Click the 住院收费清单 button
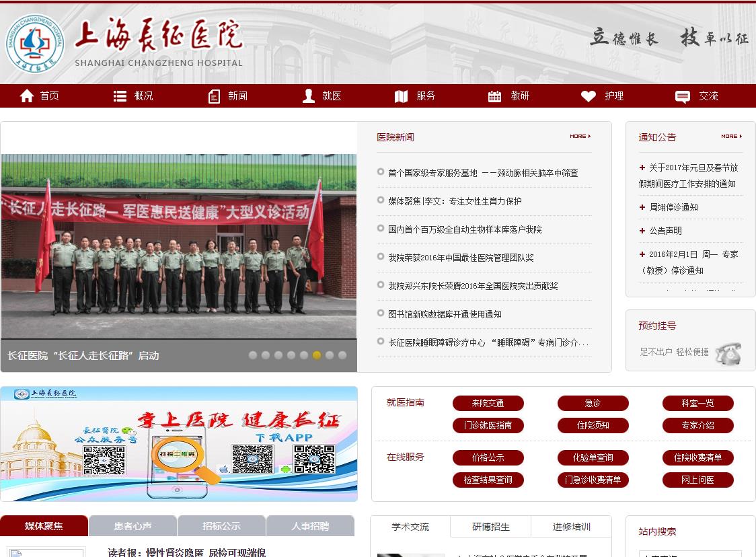Screen dimensions: 756x557 click(x=697, y=457)
